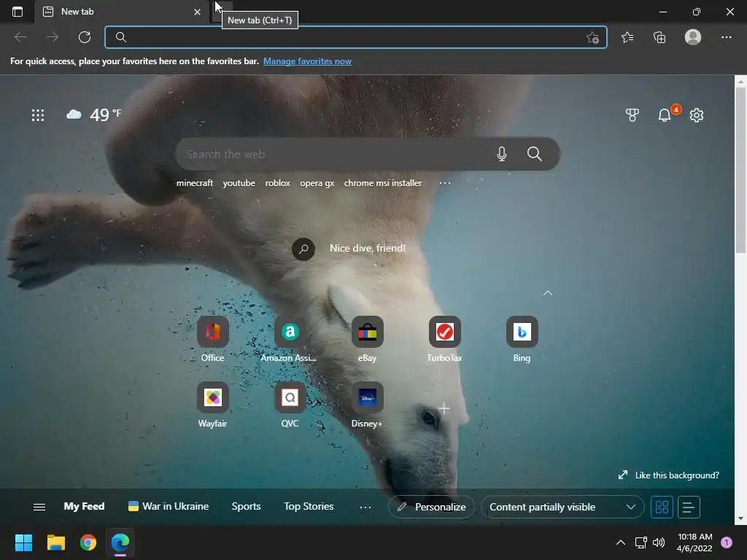Open page settings gear icon

(x=697, y=114)
